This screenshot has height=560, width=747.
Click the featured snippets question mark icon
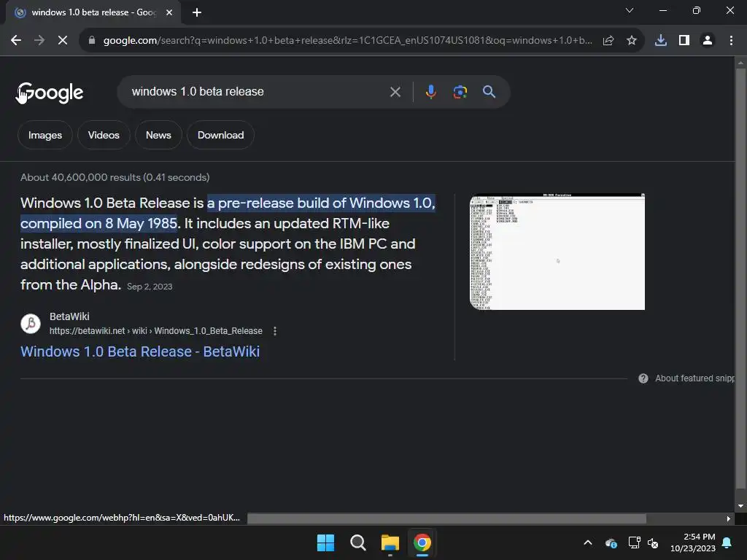643,378
